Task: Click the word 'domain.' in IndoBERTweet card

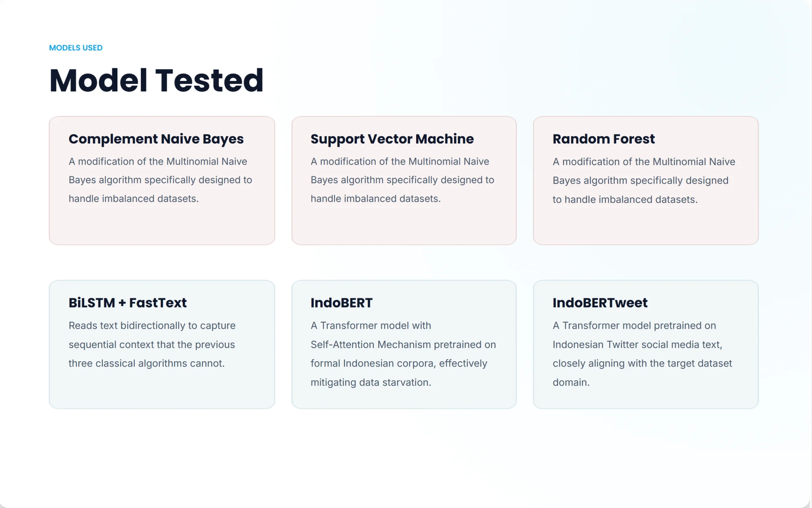Action: click(x=571, y=382)
